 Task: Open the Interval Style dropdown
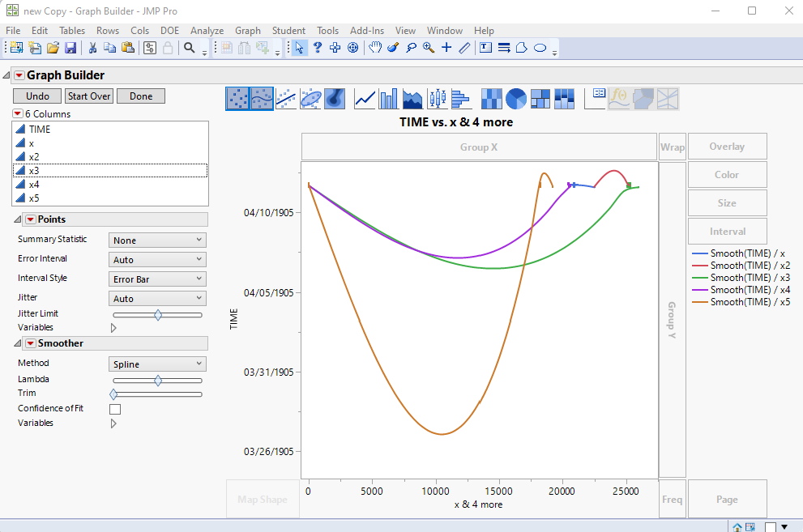(x=157, y=279)
